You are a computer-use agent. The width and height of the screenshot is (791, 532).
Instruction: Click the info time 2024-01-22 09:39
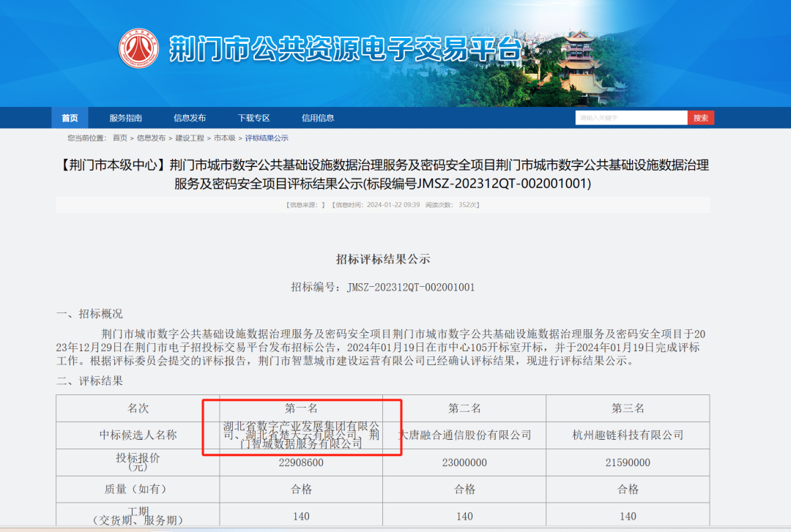393,205
